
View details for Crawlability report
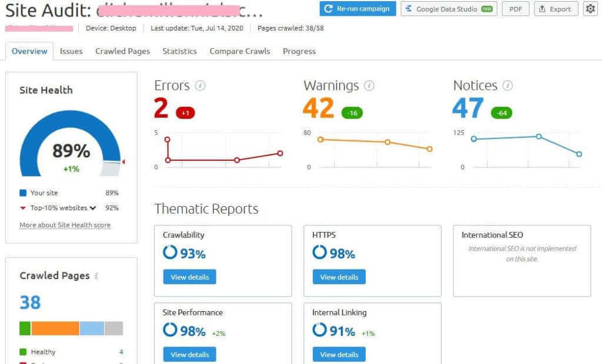[x=190, y=277]
